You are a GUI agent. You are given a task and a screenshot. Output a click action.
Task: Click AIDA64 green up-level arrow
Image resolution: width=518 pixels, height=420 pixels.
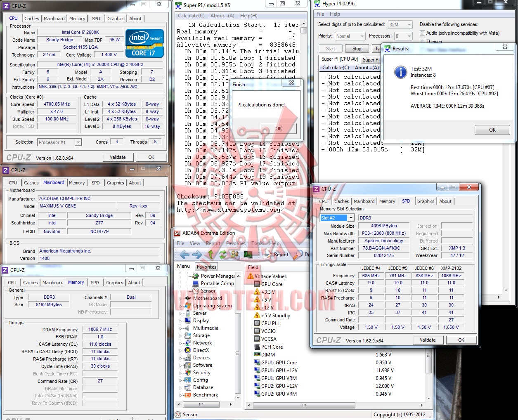point(211,255)
